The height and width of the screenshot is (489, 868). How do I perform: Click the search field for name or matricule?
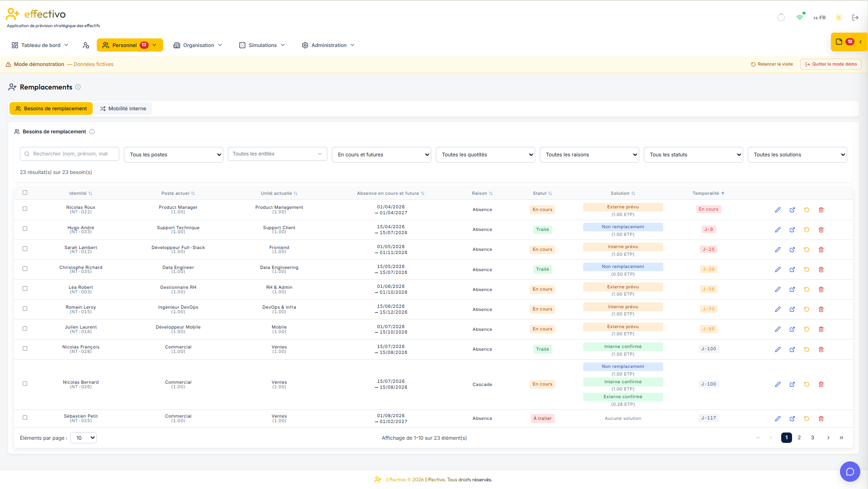point(70,154)
